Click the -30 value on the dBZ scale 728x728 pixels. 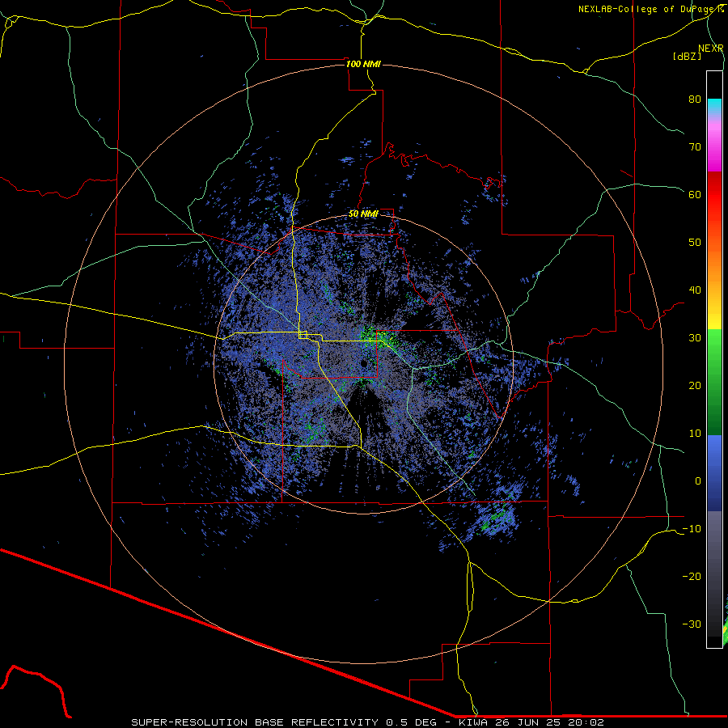(x=692, y=624)
